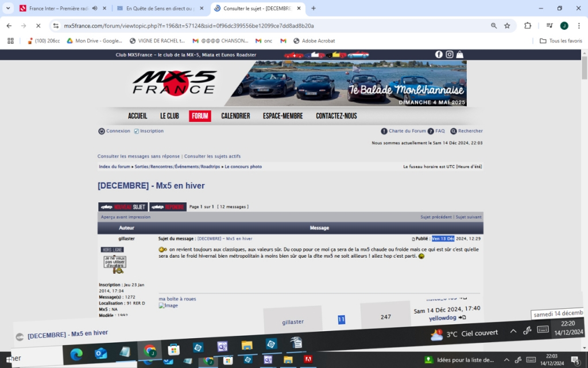Open the Chrome extensions puzzle icon

[528, 25]
